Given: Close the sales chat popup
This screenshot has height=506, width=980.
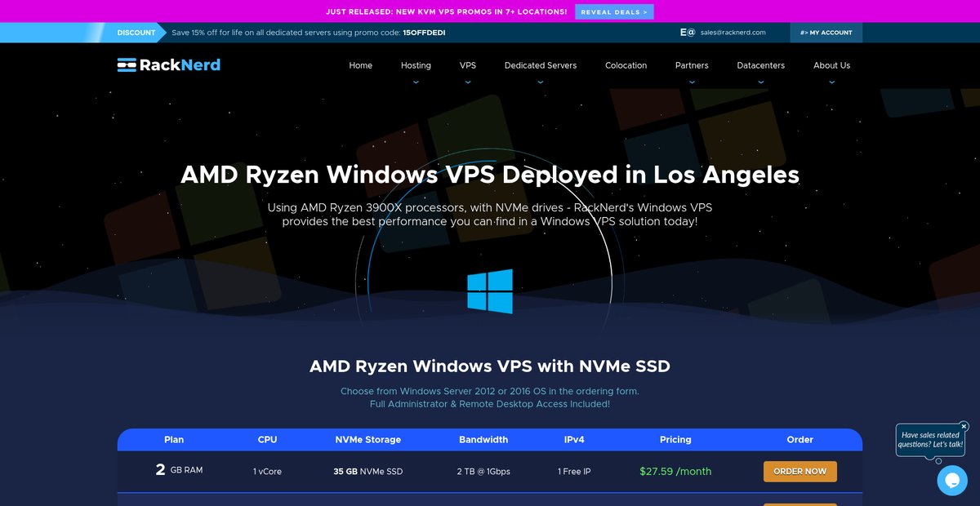Looking at the screenshot, I should tap(964, 426).
